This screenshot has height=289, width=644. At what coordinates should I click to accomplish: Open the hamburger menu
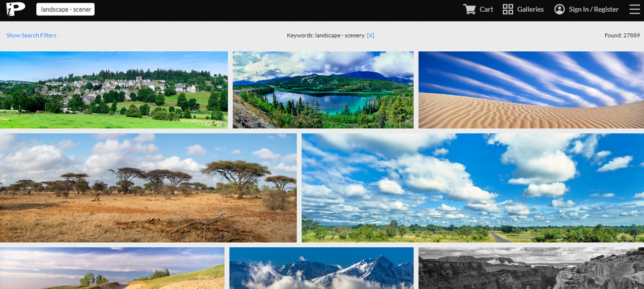[634, 9]
